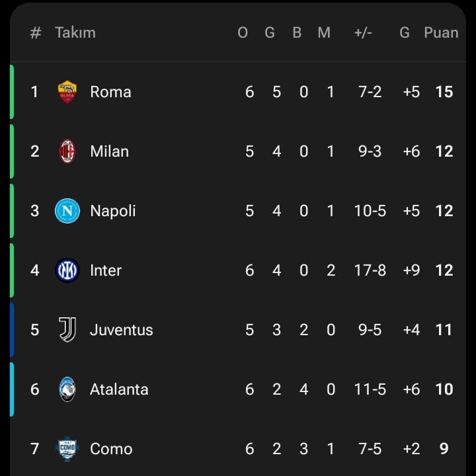Image resolution: width=476 pixels, height=476 pixels.
Task: Click the Roma club crest icon
Action: click(x=67, y=92)
